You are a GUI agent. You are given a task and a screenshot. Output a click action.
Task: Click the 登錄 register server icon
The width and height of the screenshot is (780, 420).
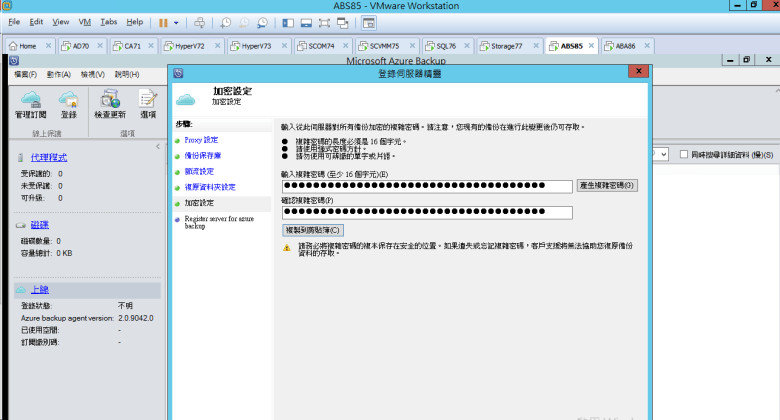click(x=68, y=100)
